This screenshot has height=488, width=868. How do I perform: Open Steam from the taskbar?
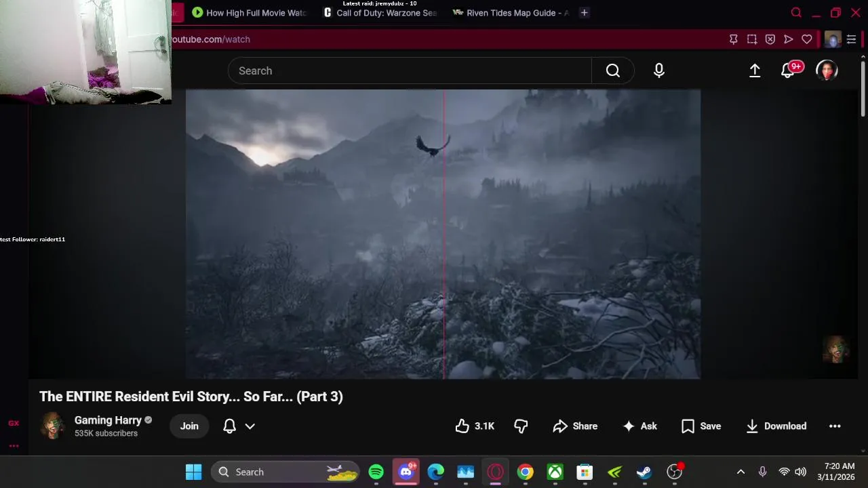[x=644, y=472]
